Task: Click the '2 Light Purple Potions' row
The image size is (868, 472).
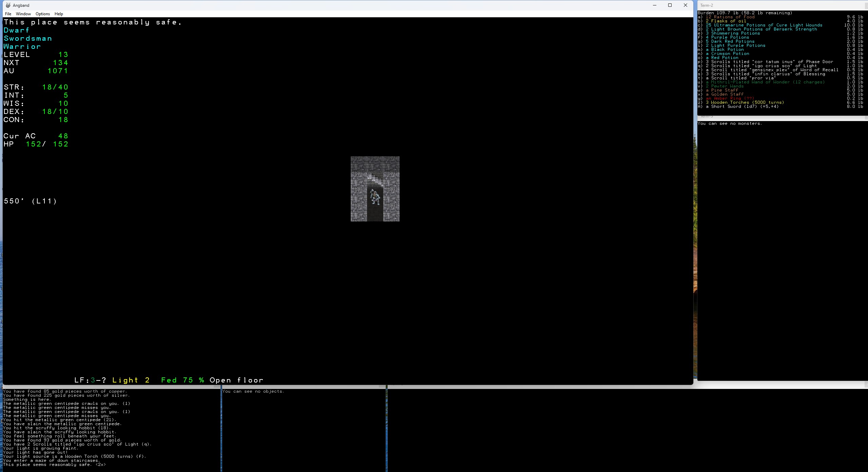Action: (x=780, y=45)
